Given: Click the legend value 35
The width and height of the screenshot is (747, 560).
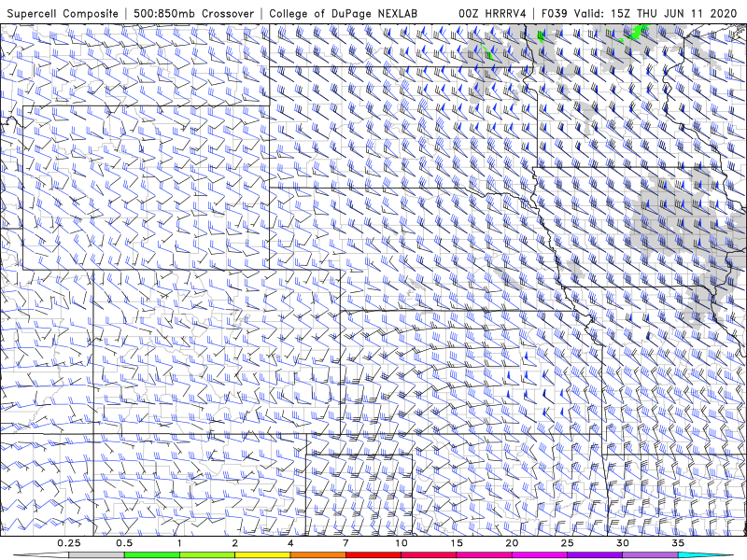Looking at the screenshot, I should [678, 543].
